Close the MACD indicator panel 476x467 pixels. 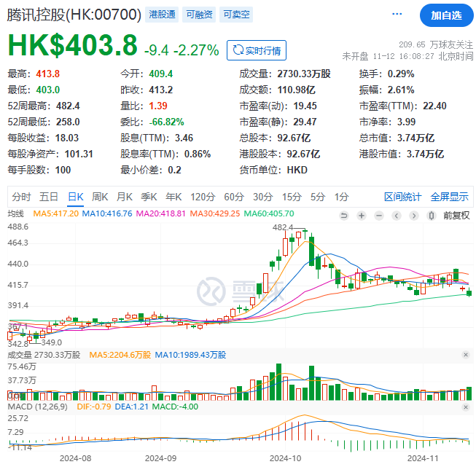(466, 405)
